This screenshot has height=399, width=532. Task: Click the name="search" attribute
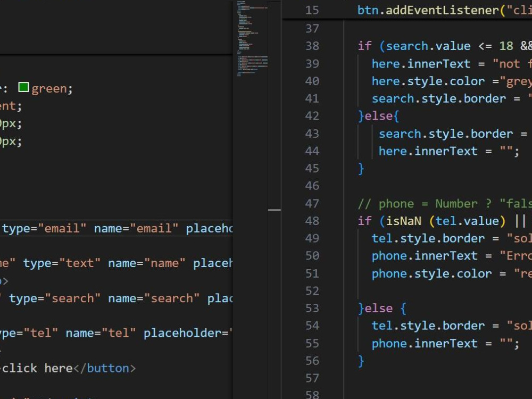(154, 298)
